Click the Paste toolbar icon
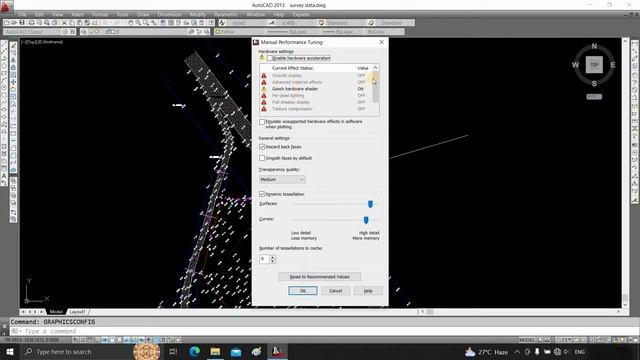Image resolution: width=640 pixels, height=360 pixels. 79,23
